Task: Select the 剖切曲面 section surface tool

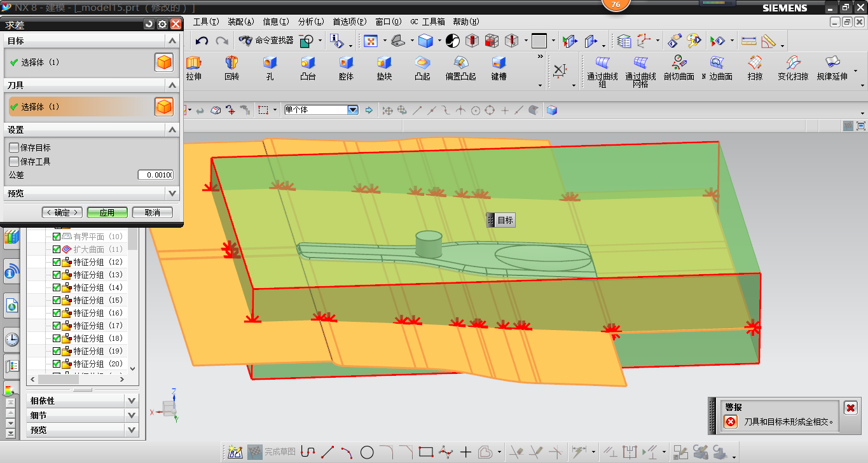Action: [679, 67]
